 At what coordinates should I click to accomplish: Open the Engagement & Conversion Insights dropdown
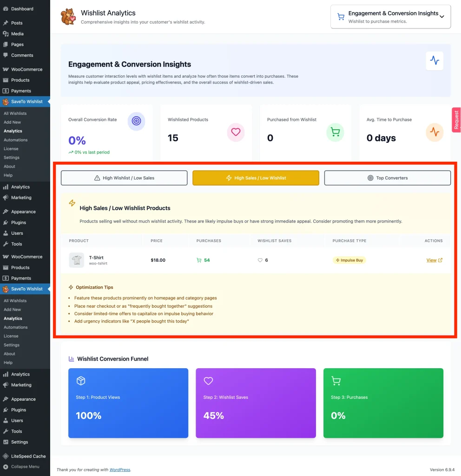pos(390,16)
